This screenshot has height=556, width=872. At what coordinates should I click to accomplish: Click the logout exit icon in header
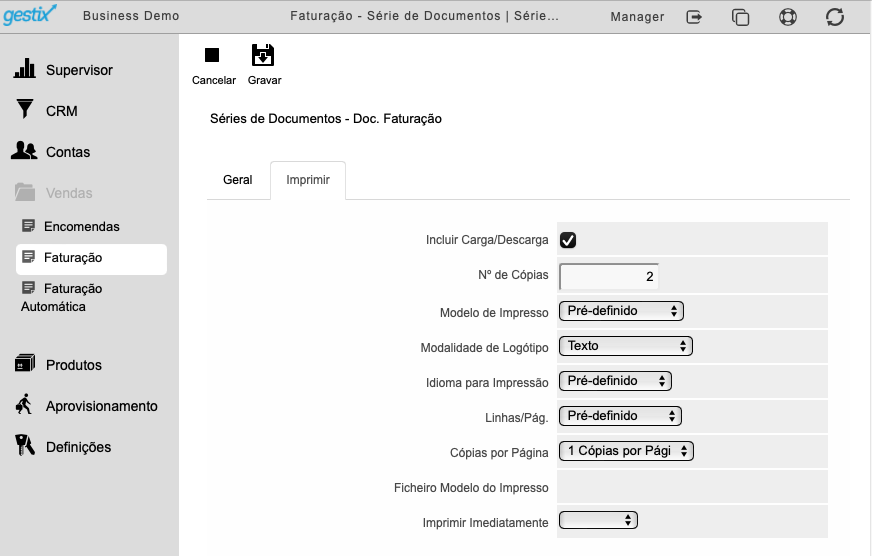pos(694,17)
